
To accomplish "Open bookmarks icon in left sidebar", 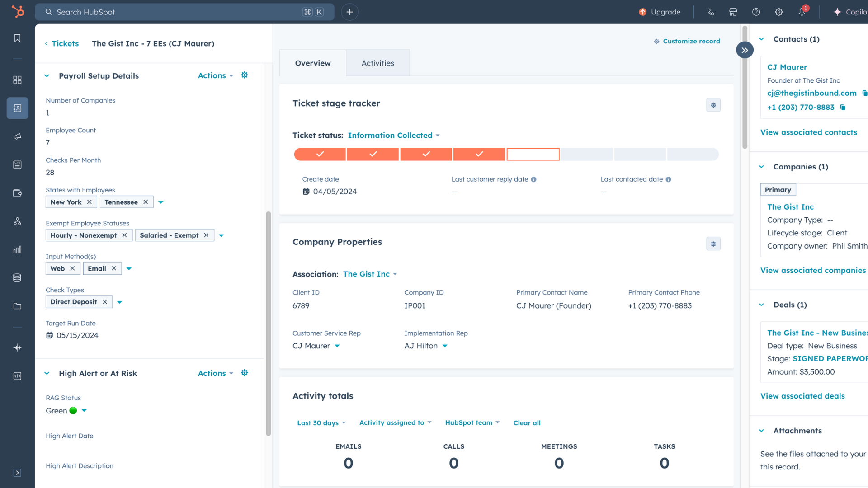I will point(17,38).
